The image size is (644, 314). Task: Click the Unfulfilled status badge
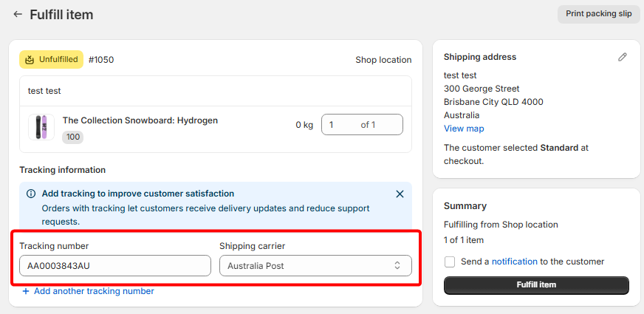click(51, 60)
